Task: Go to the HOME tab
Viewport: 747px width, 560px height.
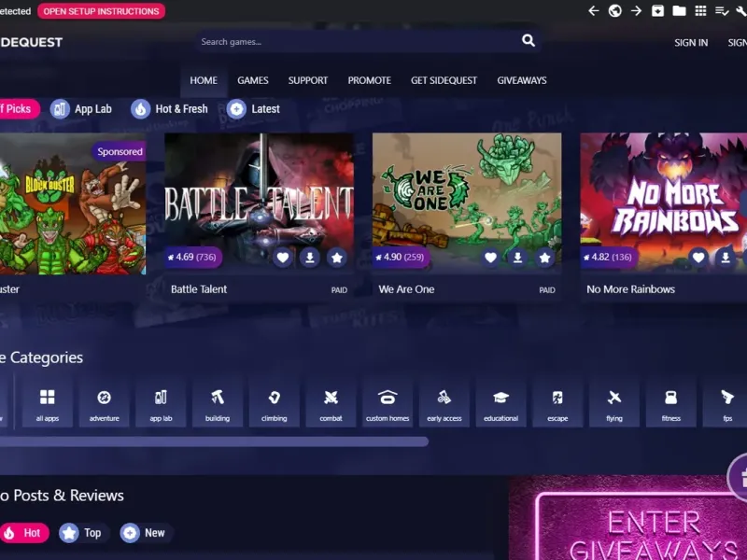Action: point(204,80)
